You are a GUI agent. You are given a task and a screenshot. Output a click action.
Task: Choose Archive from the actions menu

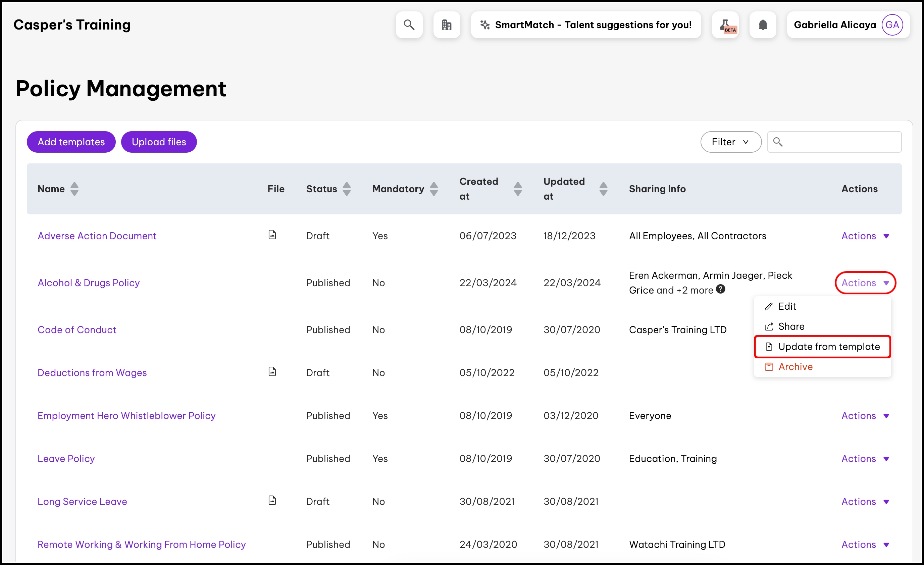click(x=795, y=367)
